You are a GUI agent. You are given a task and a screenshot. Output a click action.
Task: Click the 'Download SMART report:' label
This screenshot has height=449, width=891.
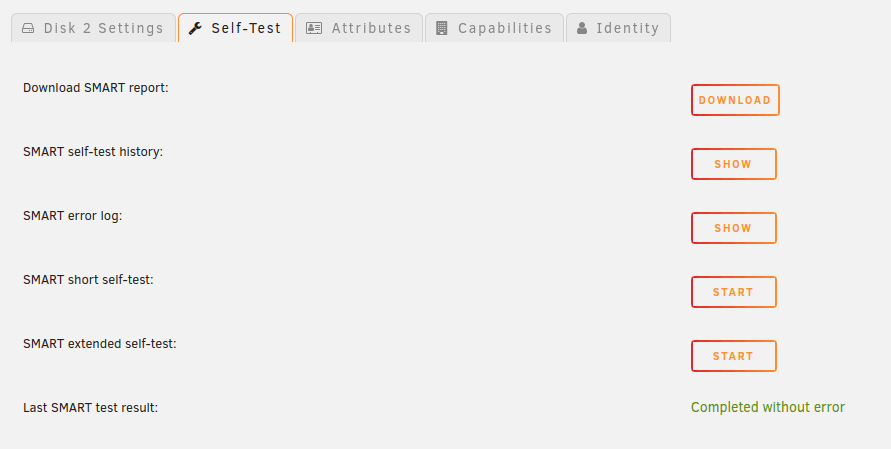[96, 88]
